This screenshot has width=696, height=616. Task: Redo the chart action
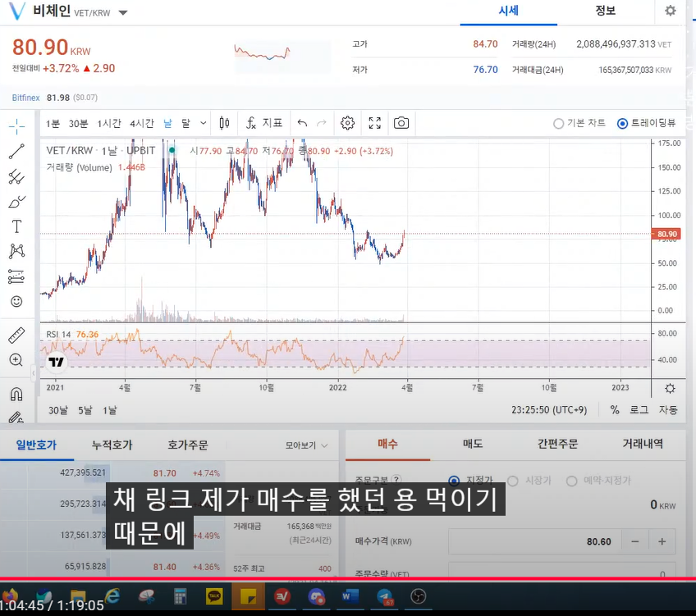(x=322, y=123)
